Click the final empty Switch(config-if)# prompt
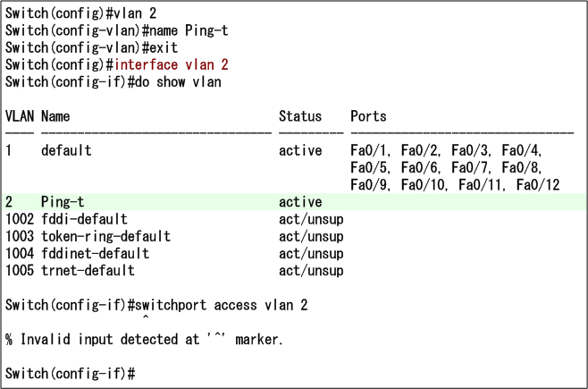Viewport: 588px width, 389px height. (x=70, y=372)
